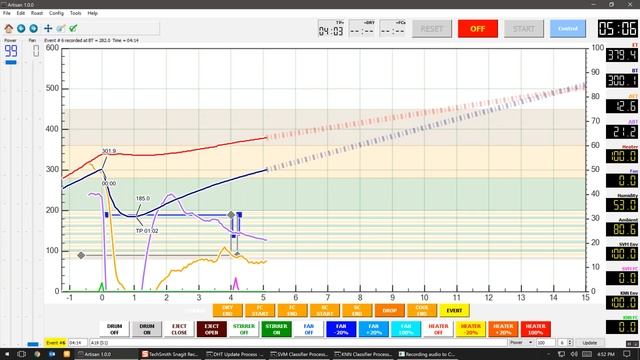This screenshot has height=360, width=640.
Task: Click the EJECT OPEN button
Action: [x=211, y=329]
